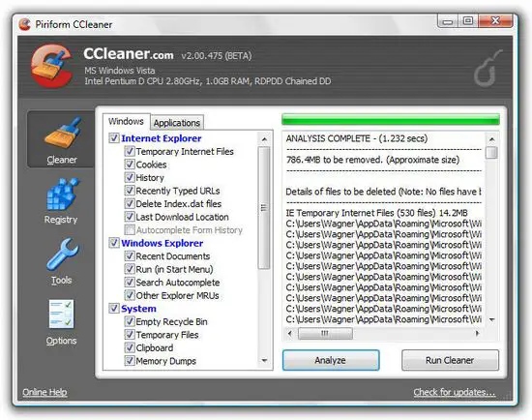Click the title bar CCleaner app icon
The height and width of the screenshot is (420, 532).
[x=24, y=24]
